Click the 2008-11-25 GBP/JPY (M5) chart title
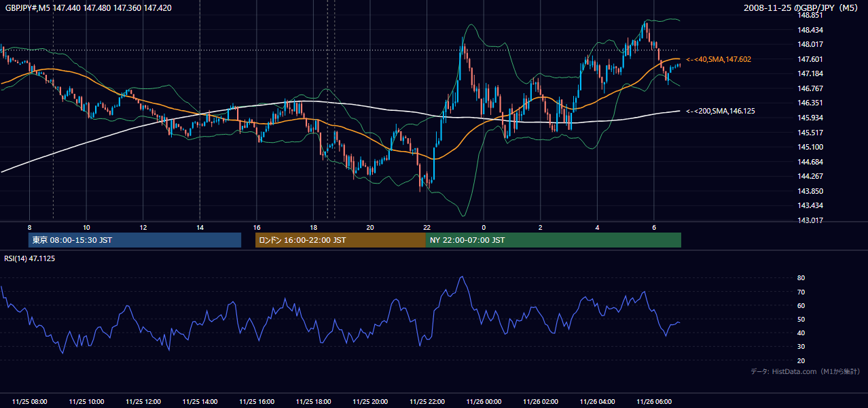Viewport: 868px width, 408px height. click(802, 7)
